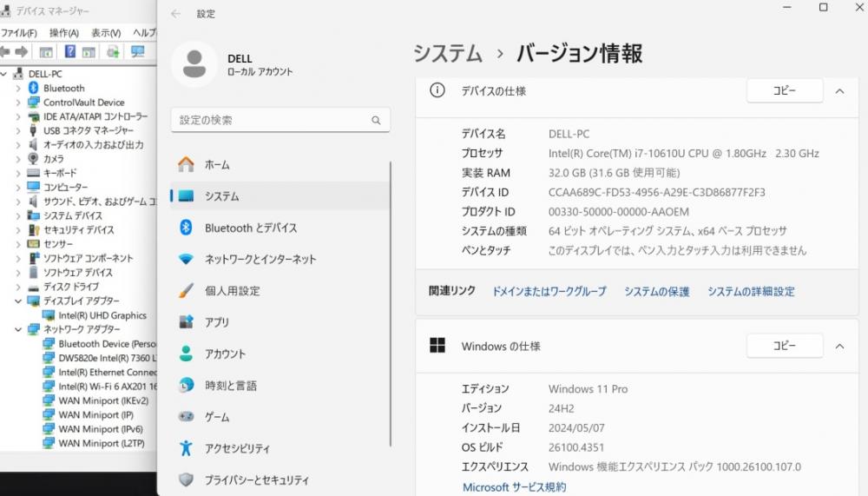Image resolution: width=868 pixels, height=496 pixels.
Task: Click the Intel(R) UHD Graphics adapter icon
Action: 49,315
